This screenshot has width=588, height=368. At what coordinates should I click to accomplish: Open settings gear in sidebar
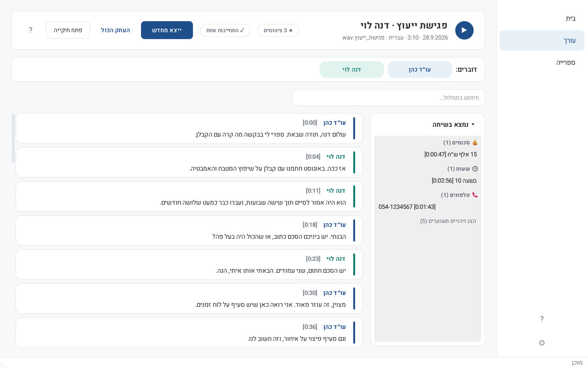(x=542, y=343)
